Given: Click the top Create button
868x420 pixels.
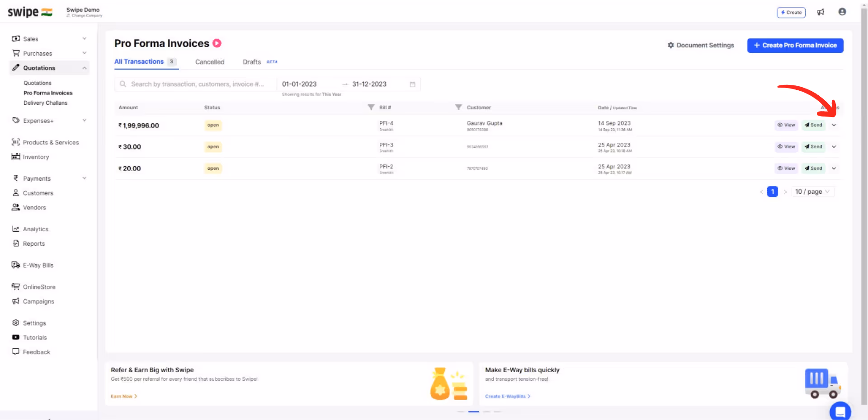Looking at the screenshot, I should click(x=791, y=13).
